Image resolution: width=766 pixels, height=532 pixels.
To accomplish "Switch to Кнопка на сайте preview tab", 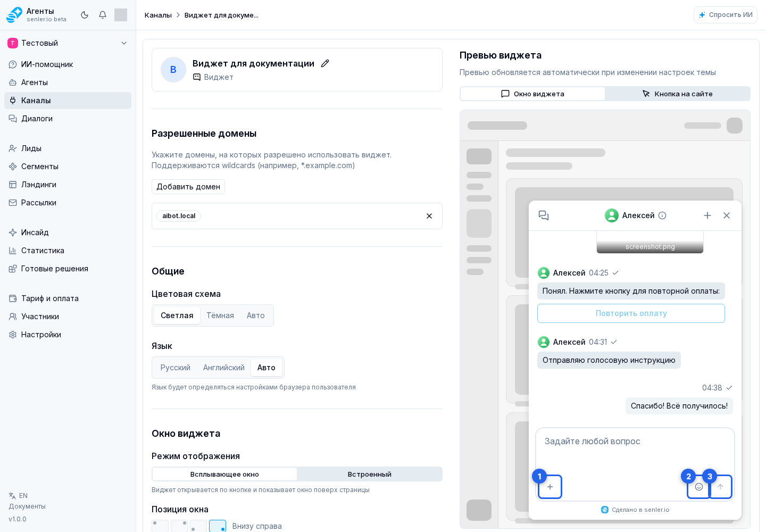I will pos(678,94).
